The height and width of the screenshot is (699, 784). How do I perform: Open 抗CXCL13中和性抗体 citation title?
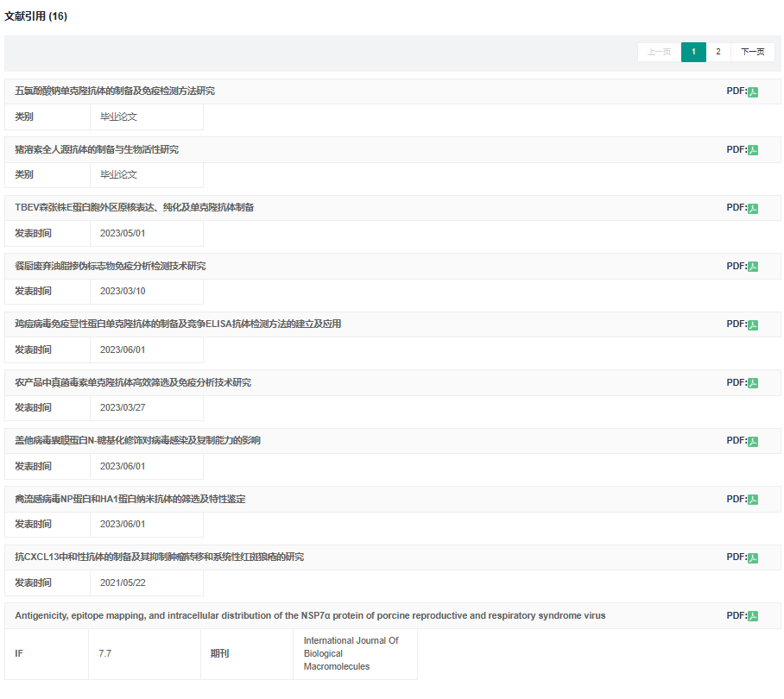159,557
